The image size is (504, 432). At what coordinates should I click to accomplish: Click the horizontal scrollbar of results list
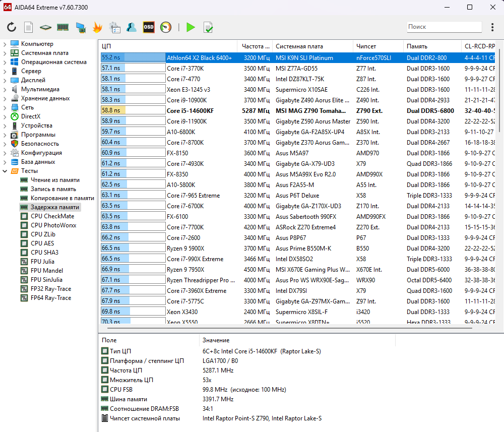[x=289, y=328]
